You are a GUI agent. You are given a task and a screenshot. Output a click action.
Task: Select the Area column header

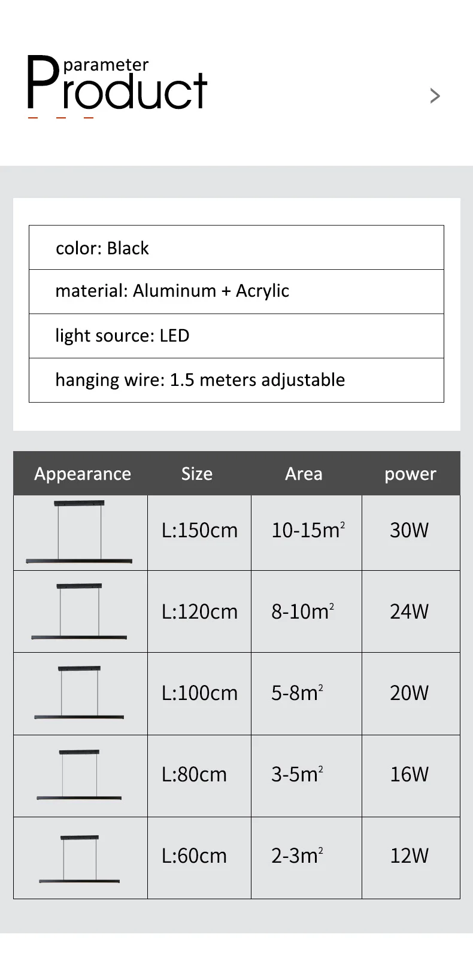click(304, 474)
